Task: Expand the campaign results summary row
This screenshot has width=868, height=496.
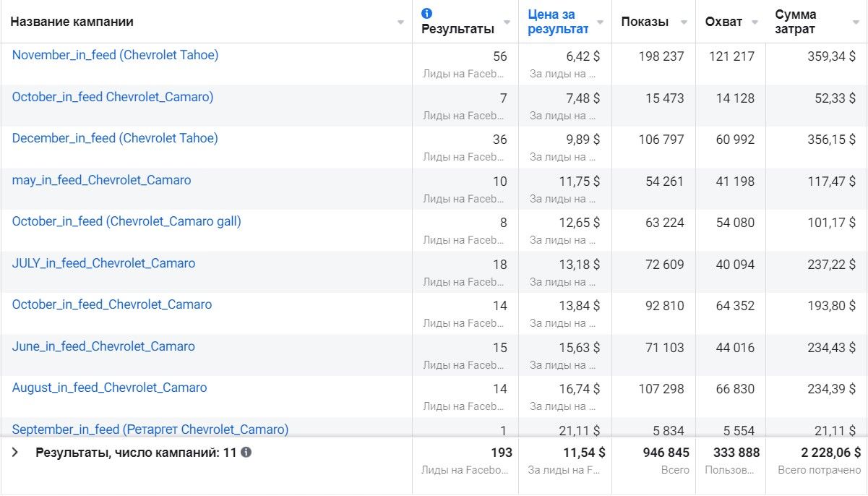Action: tap(14, 453)
